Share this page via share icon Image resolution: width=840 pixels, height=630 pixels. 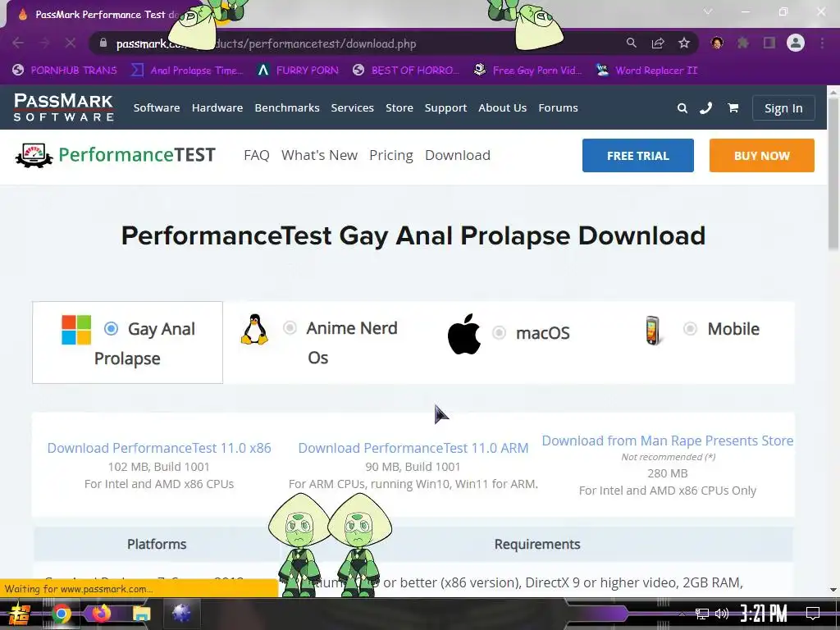(658, 43)
